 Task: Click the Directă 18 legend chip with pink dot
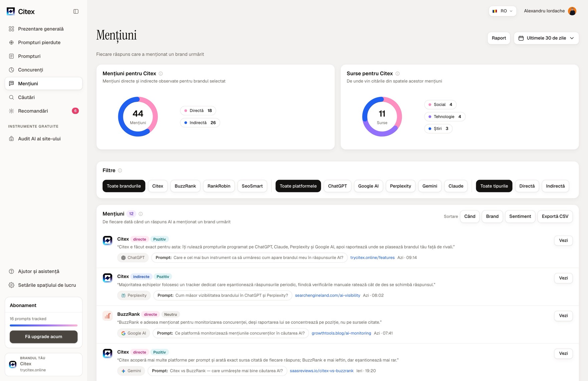(x=198, y=111)
